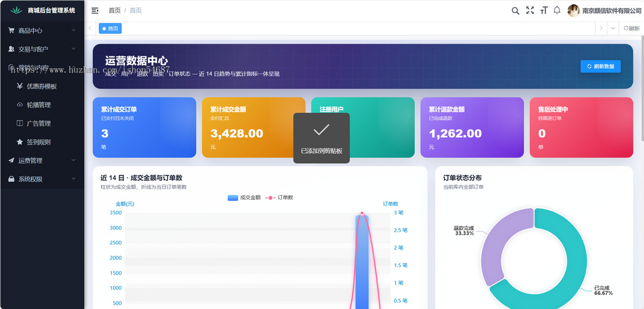Click the 刷新数据 button
The width and height of the screenshot is (644, 309).
[601, 66]
